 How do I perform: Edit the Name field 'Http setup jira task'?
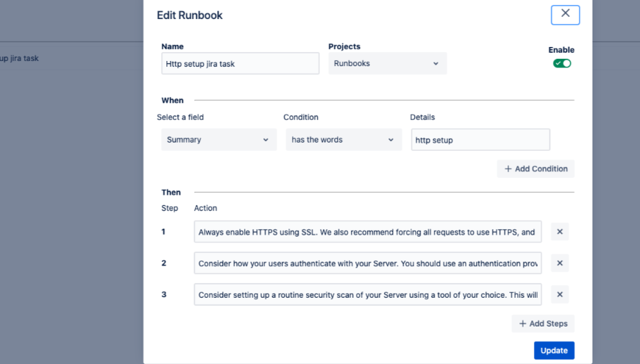[x=240, y=64]
